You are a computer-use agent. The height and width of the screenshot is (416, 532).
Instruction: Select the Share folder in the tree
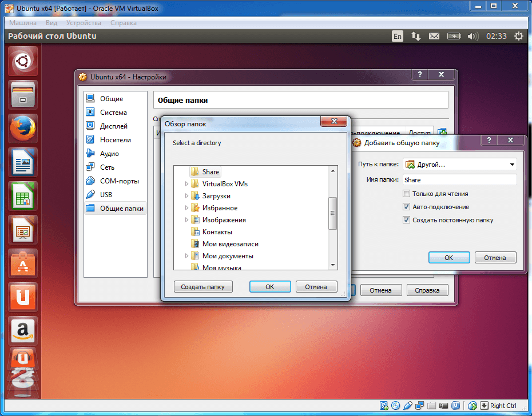(205, 172)
